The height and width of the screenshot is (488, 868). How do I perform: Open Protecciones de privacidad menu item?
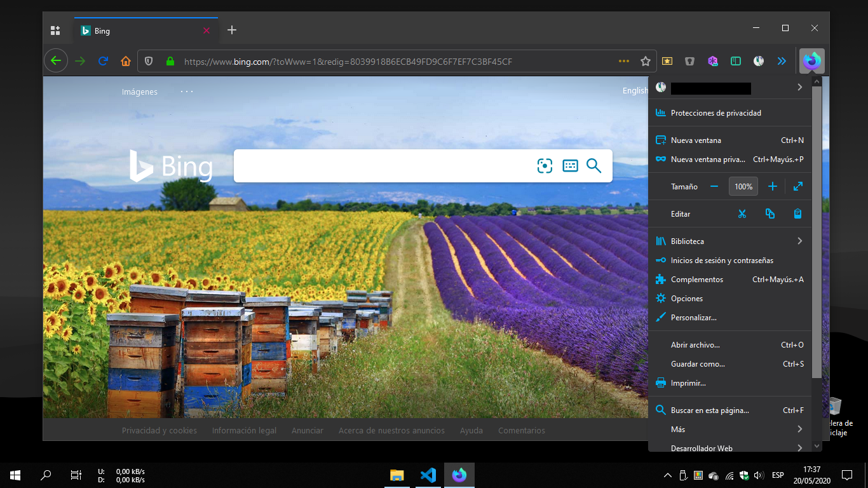[x=729, y=113]
